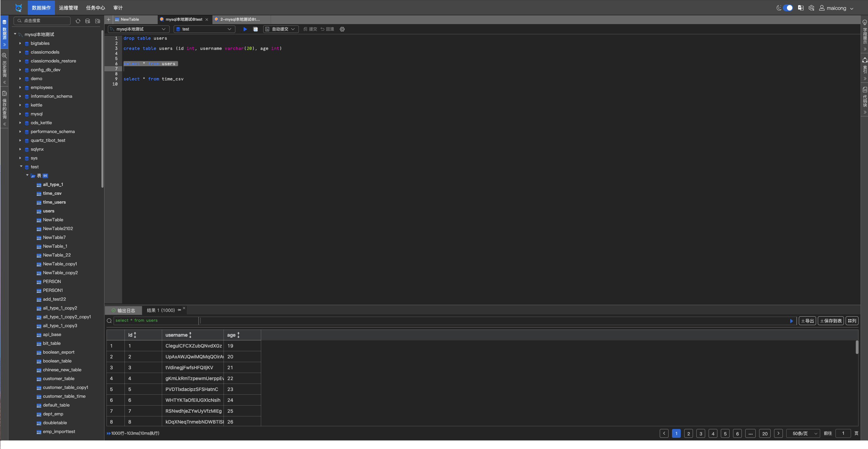Click the language translate icon in header

tap(801, 8)
